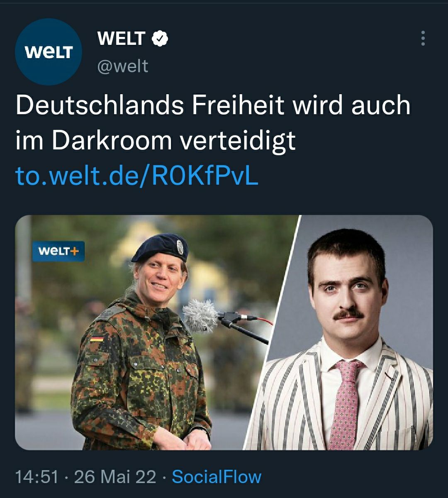This screenshot has width=448, height=498.
Task: Click the 14:51 timestamp
Action: point(37,477)
